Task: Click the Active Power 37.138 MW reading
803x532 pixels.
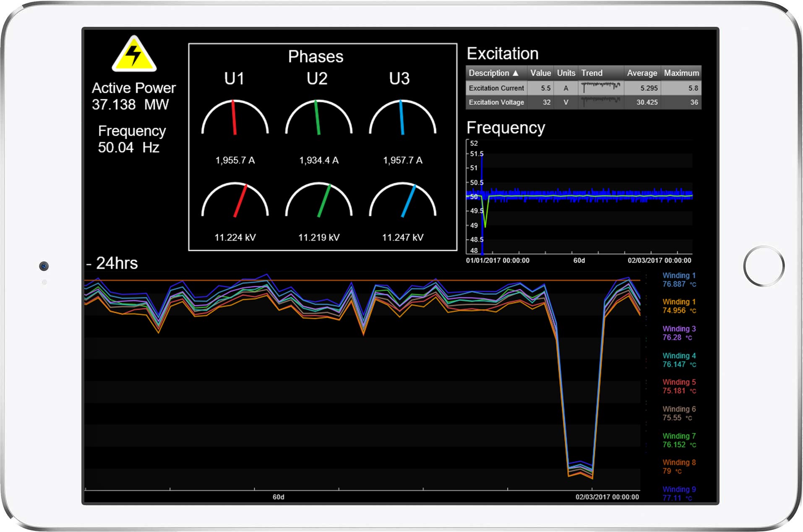Action: pyautogui.click(x=130, y=104)
